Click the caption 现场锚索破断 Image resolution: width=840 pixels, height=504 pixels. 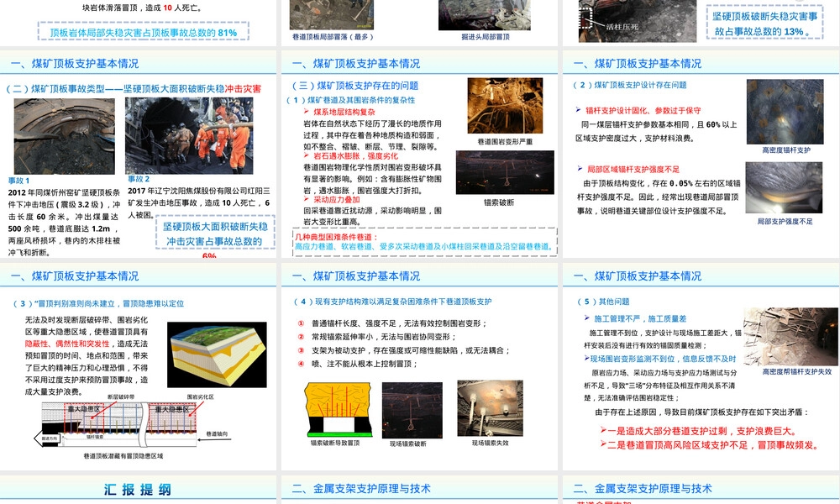pyautogui.click(x=408, y=444)
